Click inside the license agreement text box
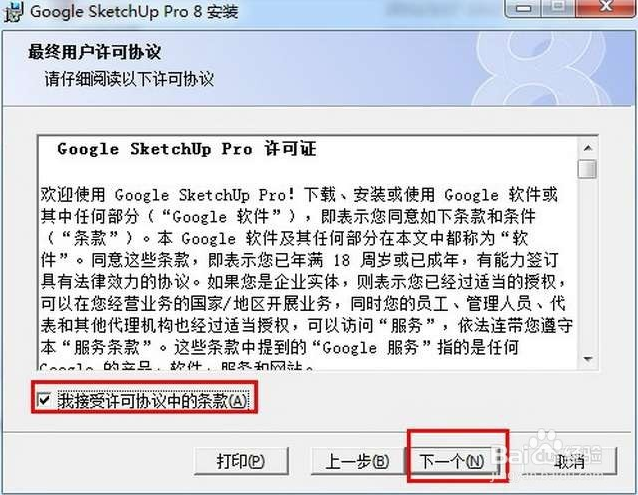638x495 pixels. click(308, 253)
